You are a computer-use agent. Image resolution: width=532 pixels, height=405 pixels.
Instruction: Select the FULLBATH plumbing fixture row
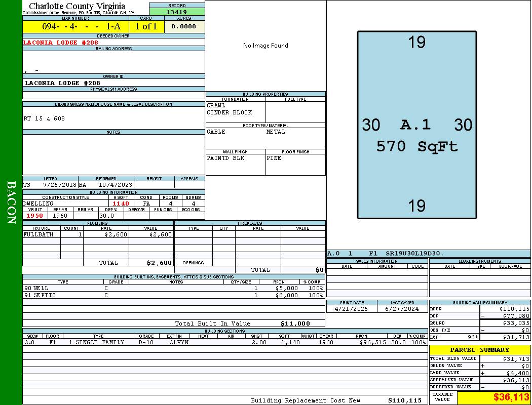(98, 234)
